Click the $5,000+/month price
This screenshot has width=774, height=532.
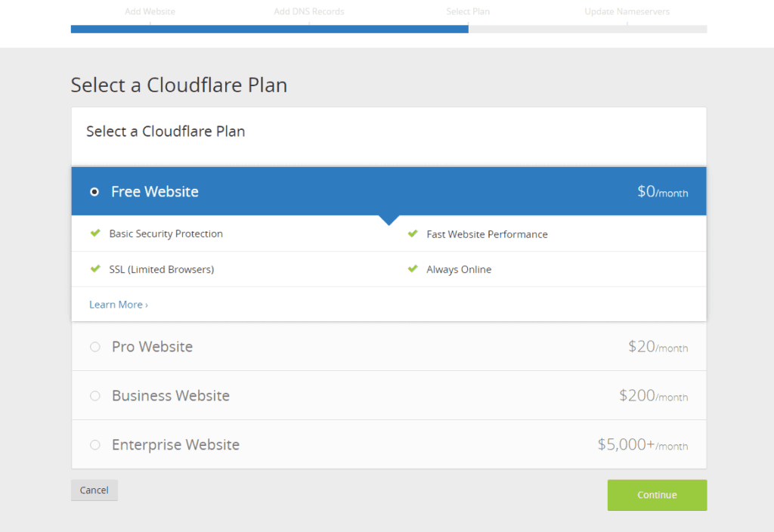pyautogui.click(x=642, y=444)
